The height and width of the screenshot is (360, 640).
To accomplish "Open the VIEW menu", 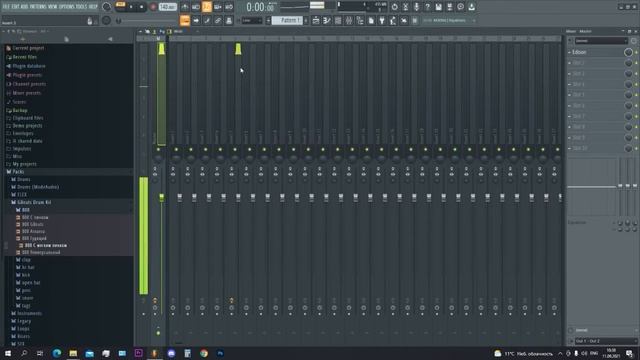I will [53, 7].
